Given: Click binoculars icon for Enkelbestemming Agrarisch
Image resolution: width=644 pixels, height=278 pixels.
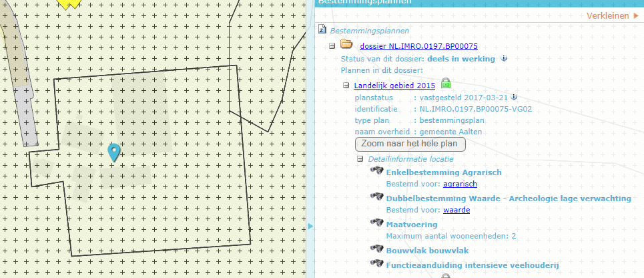Looking at the screenshot, I should pos(377,170).
